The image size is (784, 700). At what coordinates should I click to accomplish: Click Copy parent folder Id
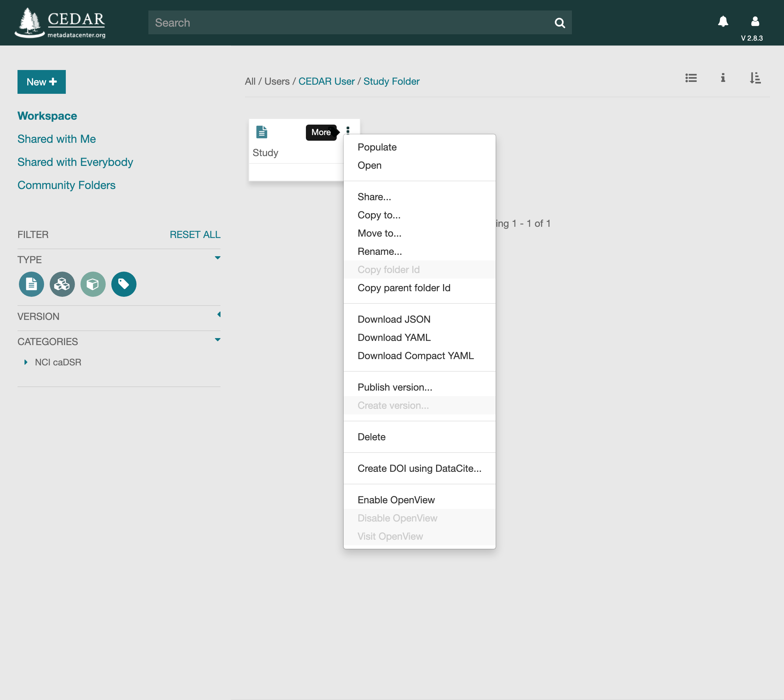(x=419, y=288)
